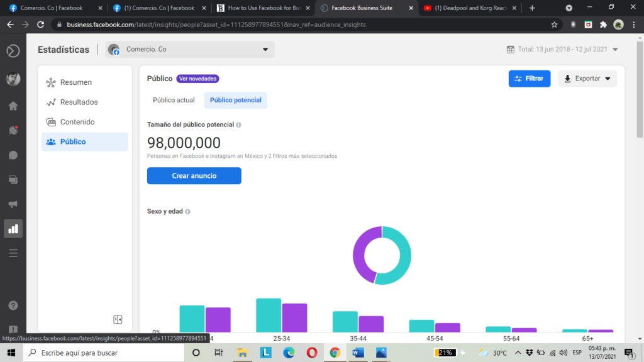Switch to the How to Use Facebook browser tab

click(x=264, y=8)
